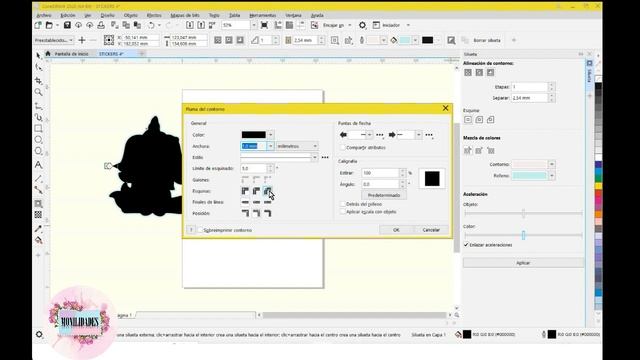Select the Zoom tool in the toolbox
The image size is (640, 360).
[38, 92]
